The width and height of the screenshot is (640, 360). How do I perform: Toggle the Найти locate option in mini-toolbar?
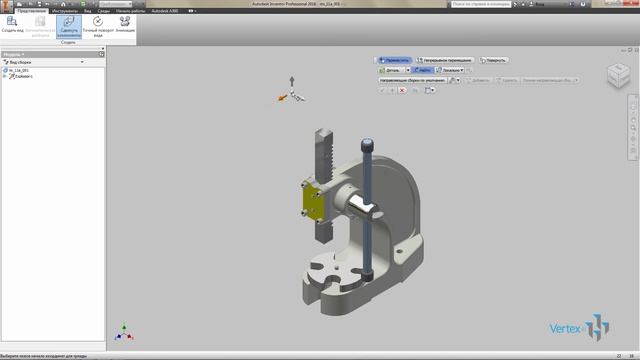(x=422, y=70)
